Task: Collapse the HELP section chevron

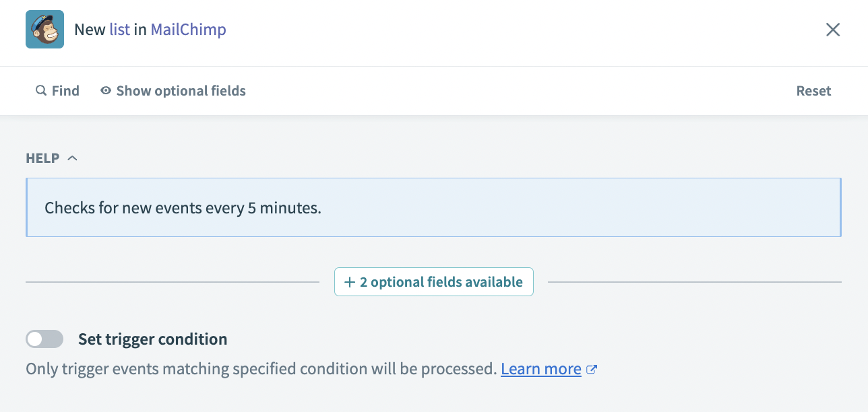Action: (x=73, y=158)
